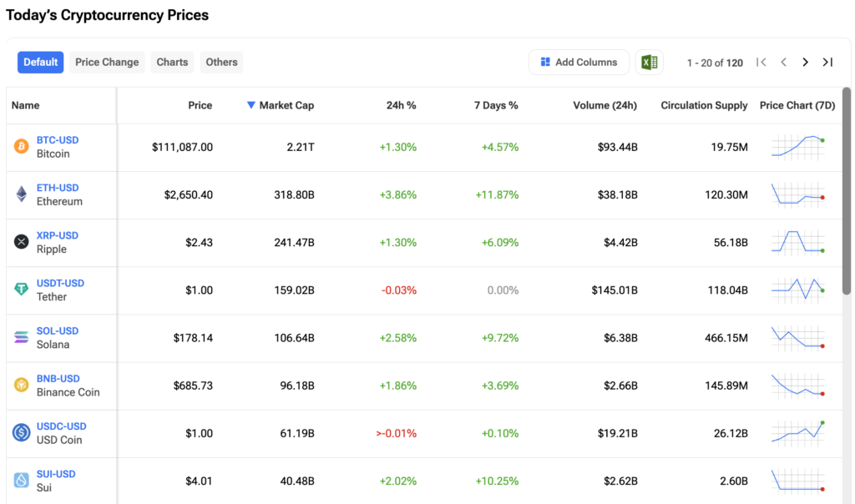Switch to the Charts tab
The image size is (855, 504).
tap(172, 62)
